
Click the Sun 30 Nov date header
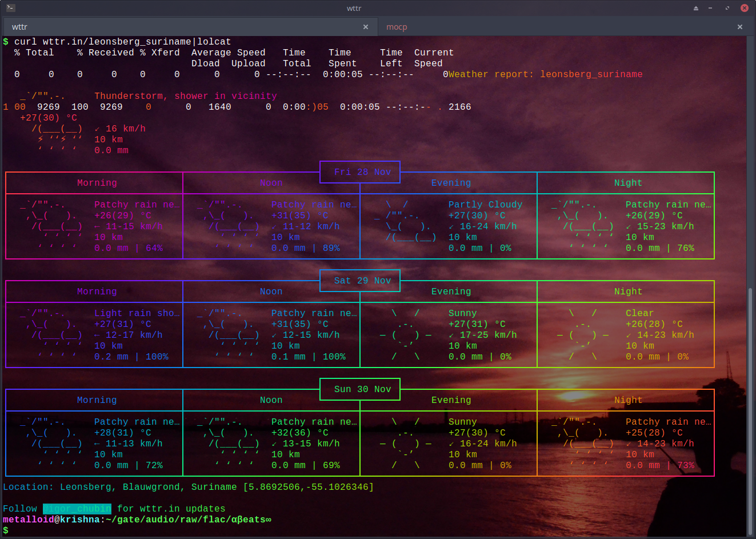click(x=362, y=389)
